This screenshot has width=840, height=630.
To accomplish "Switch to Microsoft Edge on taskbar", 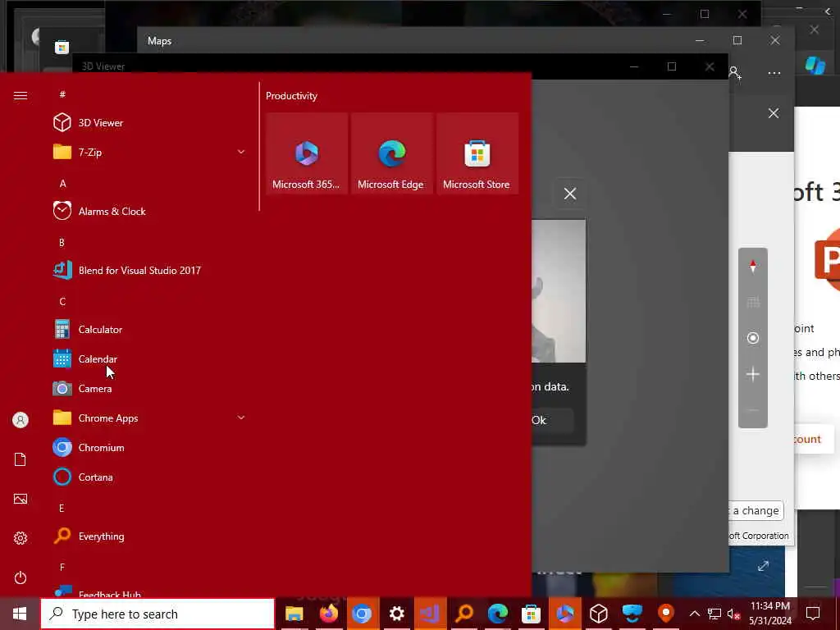I will [x=498, y=614].
